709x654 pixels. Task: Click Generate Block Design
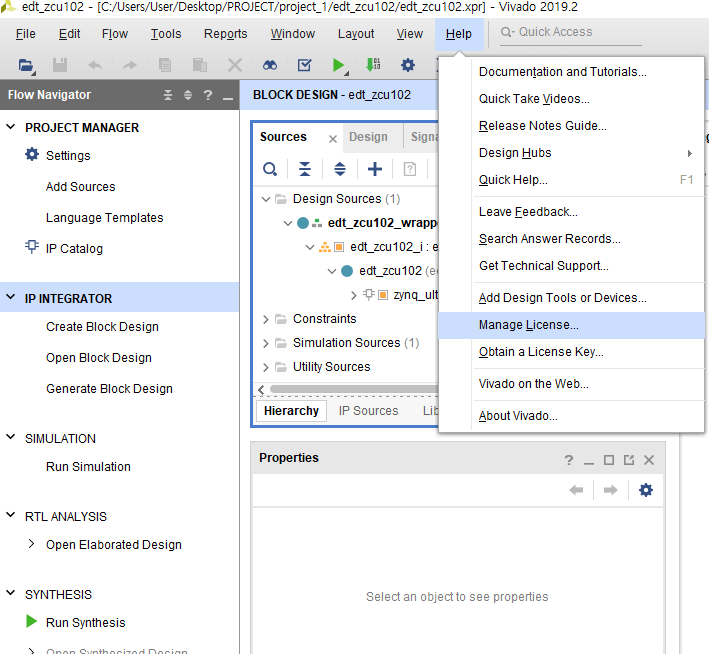pos(109,389)
